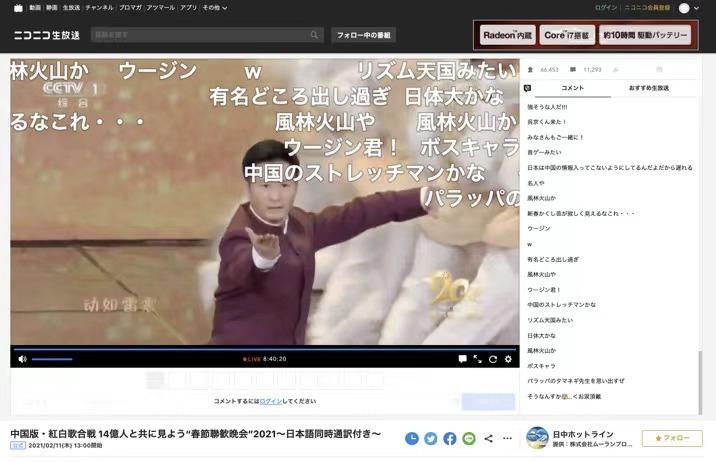Reload the stream with refresh icon
Screen dimensions: 716x462
point(493,359)
